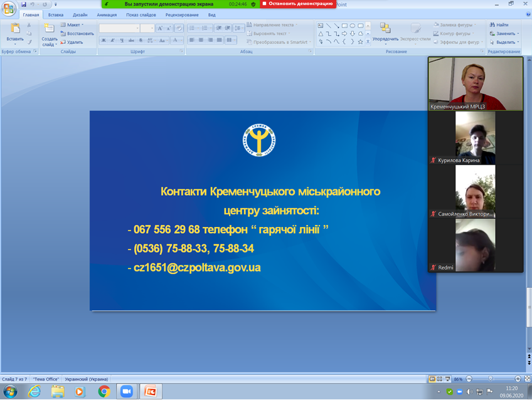Expand the shapes gallery dropdown arrow
The width and height of the screenshot is (532, 400).
tap(368, 42)
